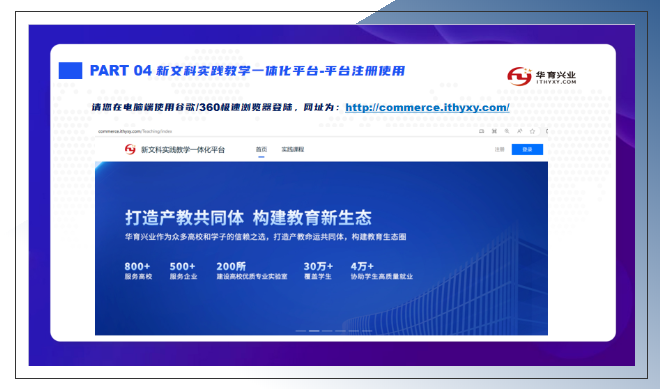Click the commerce.ithyxy.com address bar URL
This screenshot has height=389, width=660.
135,131
